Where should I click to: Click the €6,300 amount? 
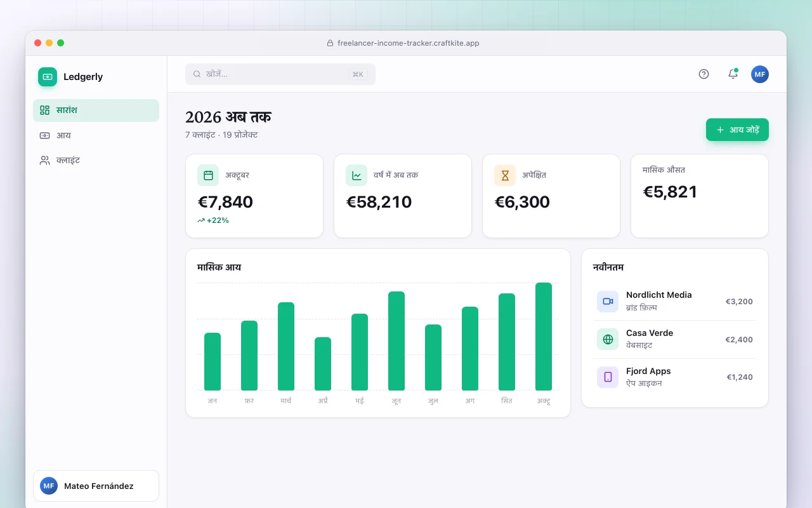coord(522,202)
